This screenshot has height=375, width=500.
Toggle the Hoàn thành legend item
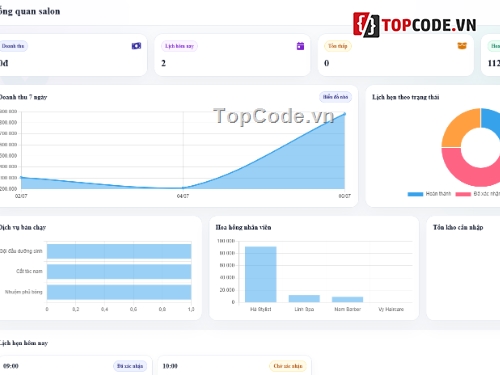click(429, 194)
